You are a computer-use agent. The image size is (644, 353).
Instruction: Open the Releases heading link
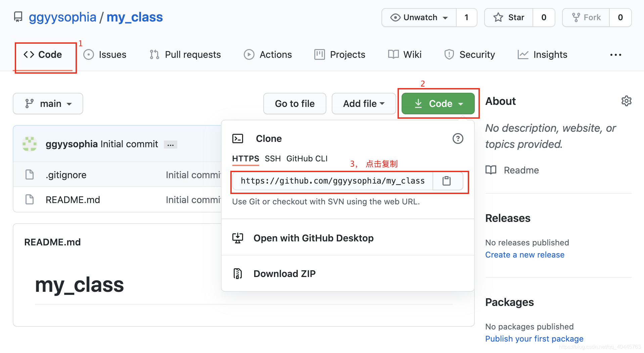508,218
